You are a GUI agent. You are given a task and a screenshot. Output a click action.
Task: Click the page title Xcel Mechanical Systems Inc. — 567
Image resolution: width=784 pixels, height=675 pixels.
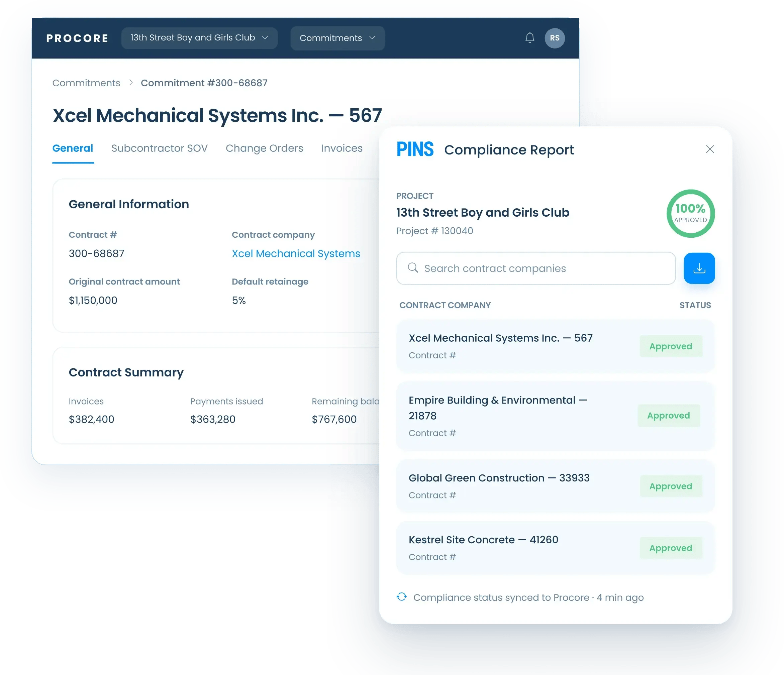click(217, 115)
